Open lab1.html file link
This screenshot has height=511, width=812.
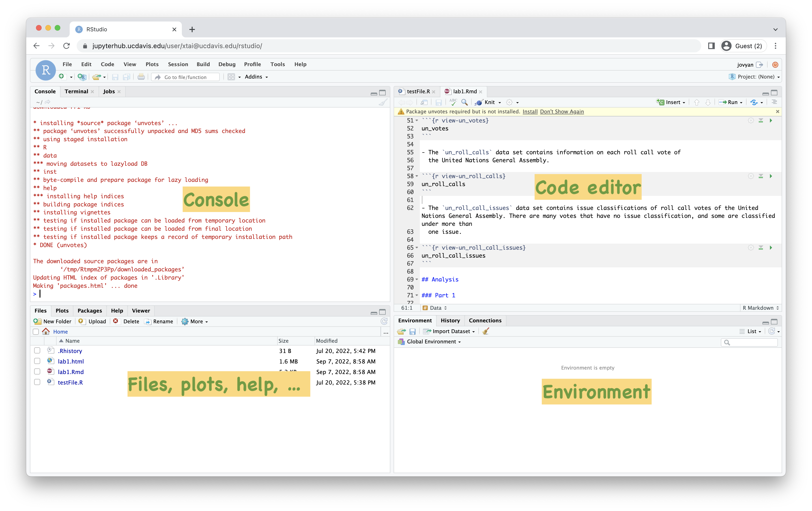(71, 361)
